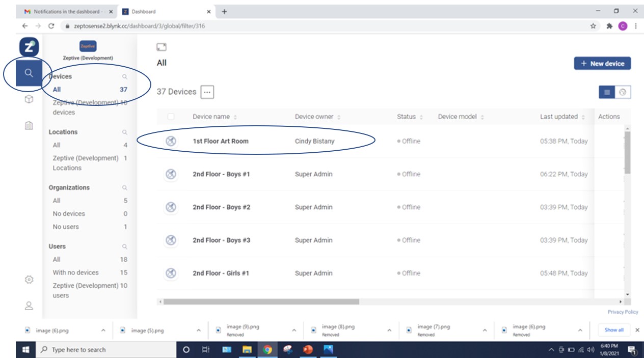
Task: Click Show all downloads button
Action: [614, 330]
